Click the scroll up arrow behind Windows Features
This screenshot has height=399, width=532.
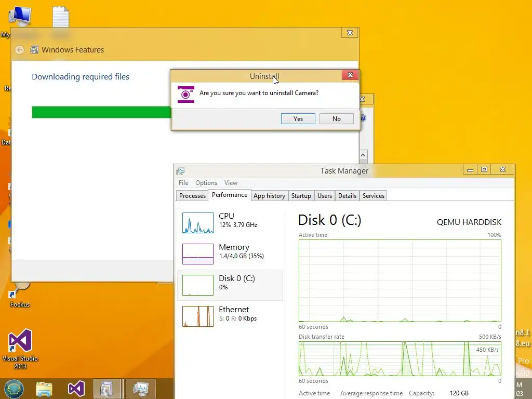(x=363, y=155)
